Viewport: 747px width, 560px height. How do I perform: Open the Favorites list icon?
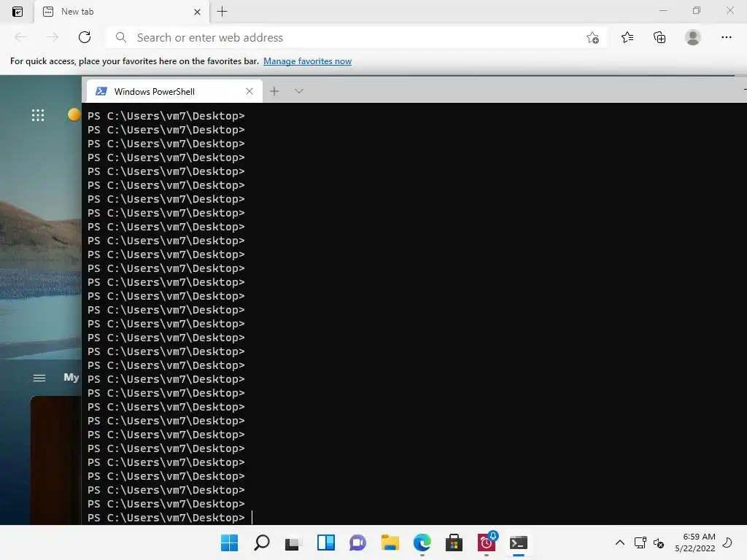click(627, 37)
